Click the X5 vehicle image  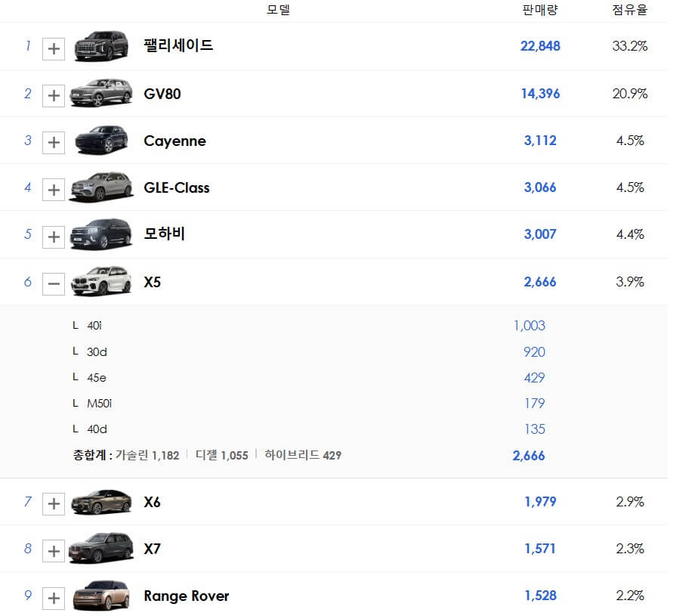point(100,282)
